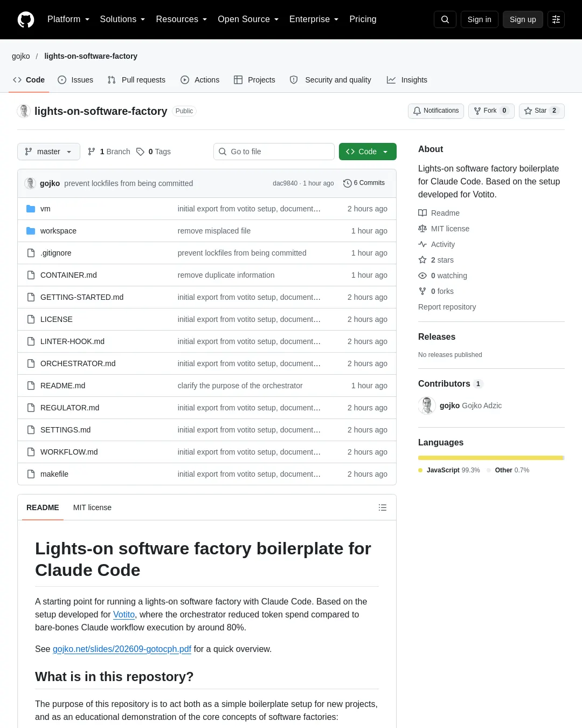Open the gojko.net slides PDF link

tap(122, 649)
